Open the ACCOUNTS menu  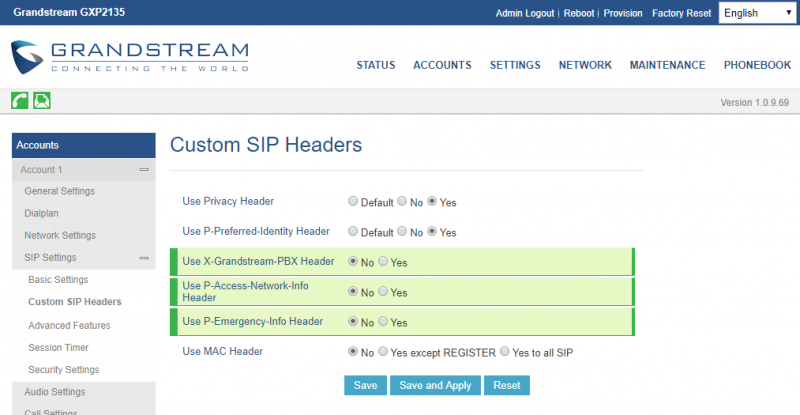[442, 65]
